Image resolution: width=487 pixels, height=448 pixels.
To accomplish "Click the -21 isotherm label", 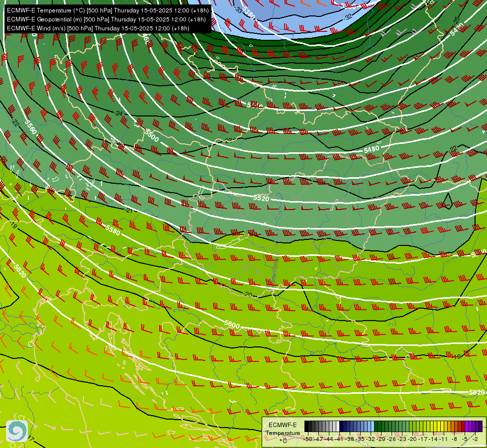I will coord(129,211).
